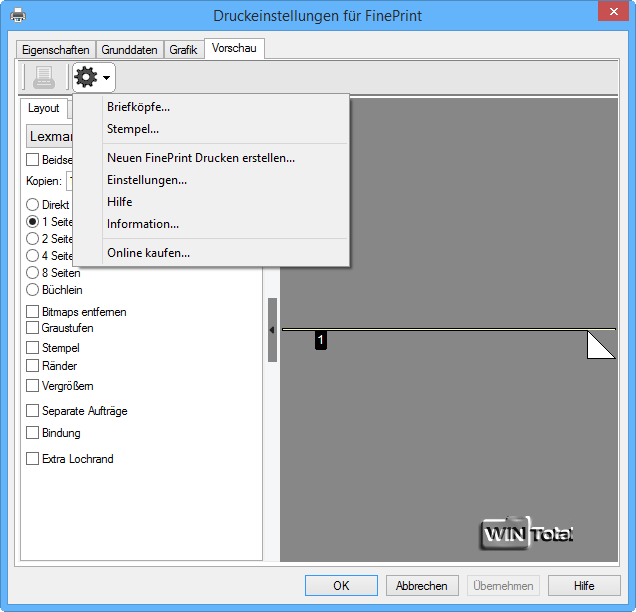Enable Separate Aufträge checkbox

[x=32, y=411]
